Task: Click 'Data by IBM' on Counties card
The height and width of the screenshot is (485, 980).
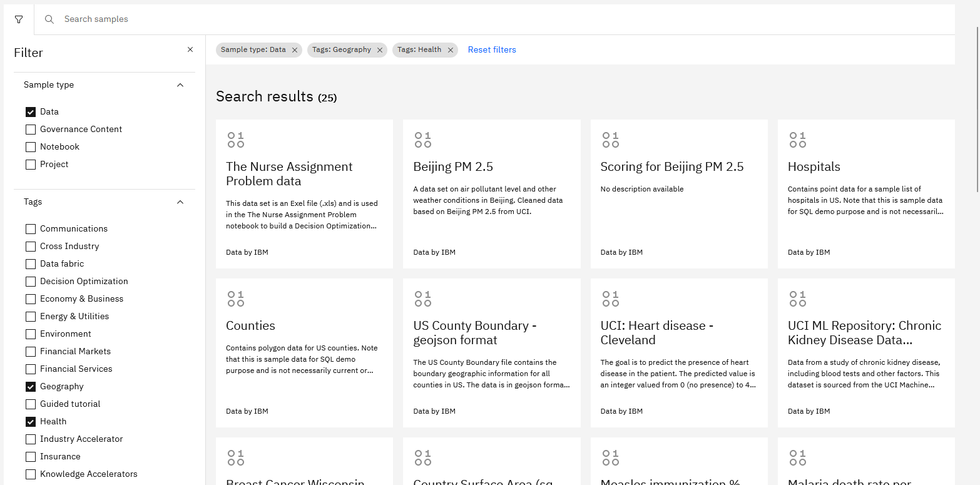Action: click(x=247, y=411)
